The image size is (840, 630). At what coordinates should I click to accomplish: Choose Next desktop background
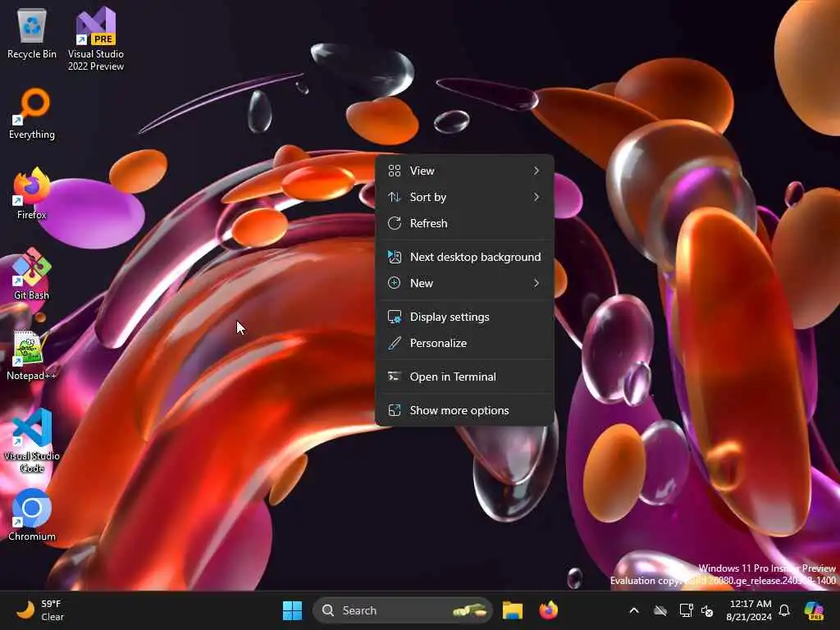pos(464,257)
